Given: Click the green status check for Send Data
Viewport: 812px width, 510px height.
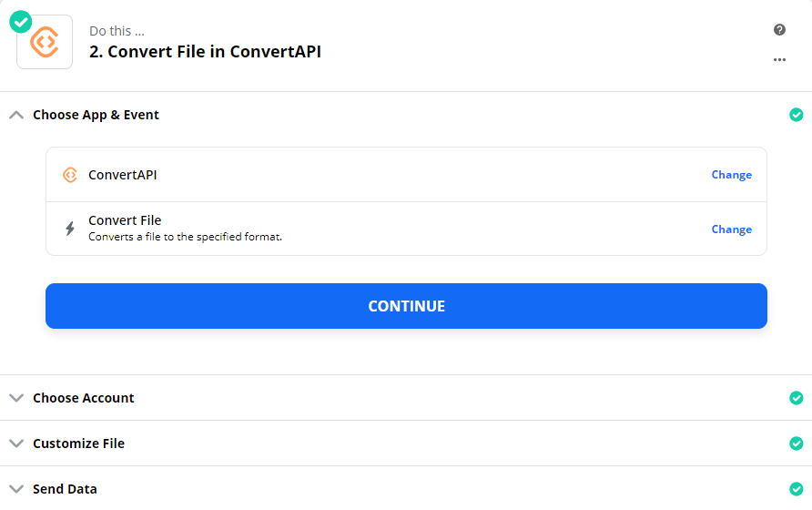Looking at the screenshot, I should coord(796,489).
